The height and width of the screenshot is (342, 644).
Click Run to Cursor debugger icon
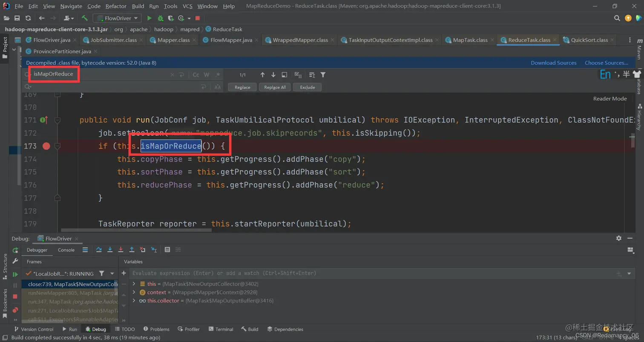[154, 250]
